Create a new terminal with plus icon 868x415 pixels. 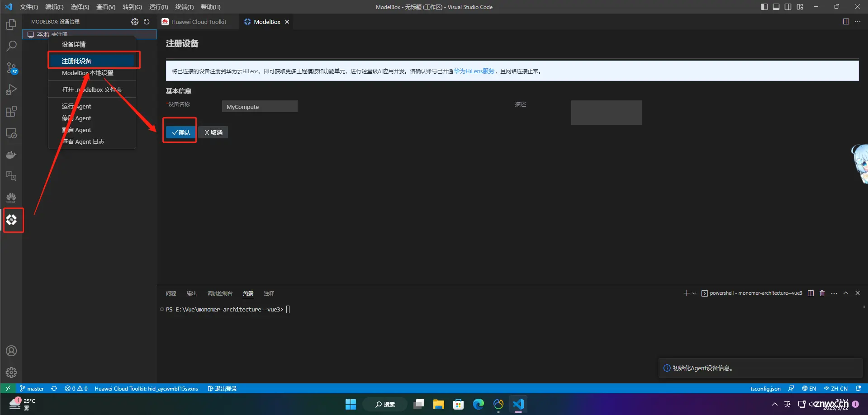(x=687, y=293)
